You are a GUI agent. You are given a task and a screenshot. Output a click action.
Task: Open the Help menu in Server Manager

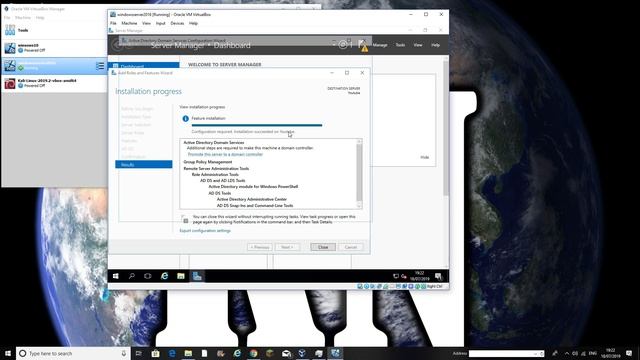pyautogui.click(x=436, y=45)
